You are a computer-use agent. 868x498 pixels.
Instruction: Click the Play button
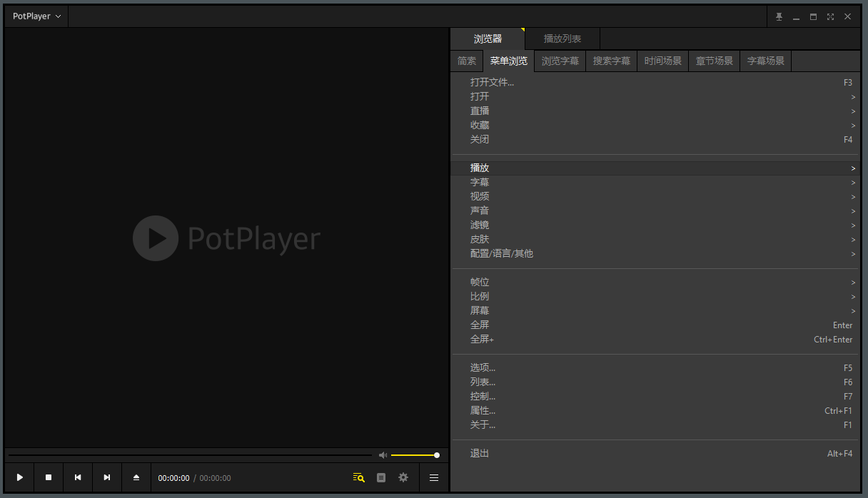(x=20, y=477)
